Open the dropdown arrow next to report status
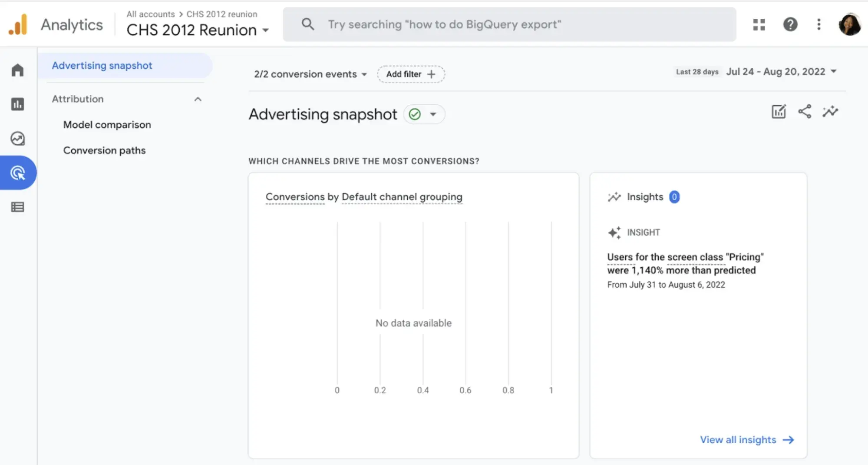Screen dimensions: 868x465 tap(433, 114)
